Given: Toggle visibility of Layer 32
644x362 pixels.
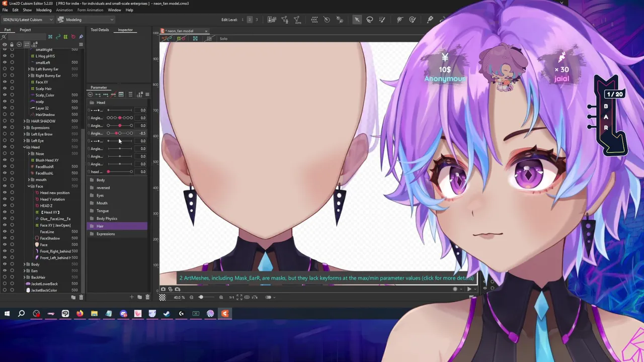Looking at the screenshot, I should (5, 108).
